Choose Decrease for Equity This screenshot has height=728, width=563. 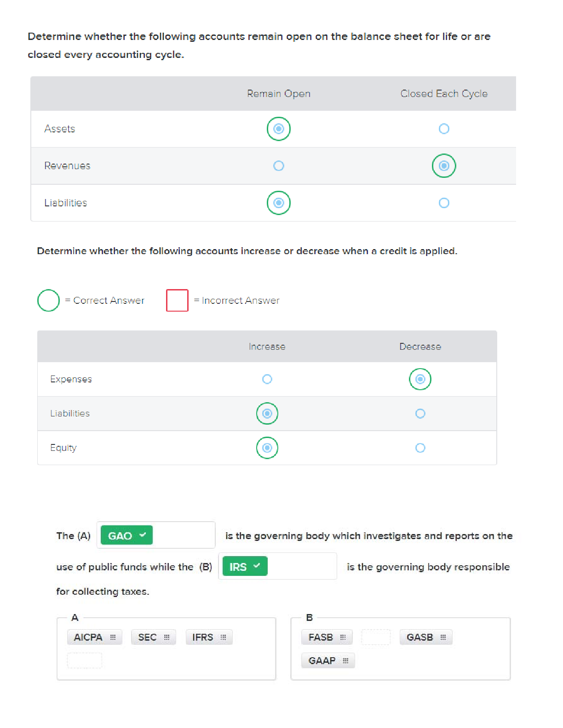pyautogui.click(x=420, y=448)
